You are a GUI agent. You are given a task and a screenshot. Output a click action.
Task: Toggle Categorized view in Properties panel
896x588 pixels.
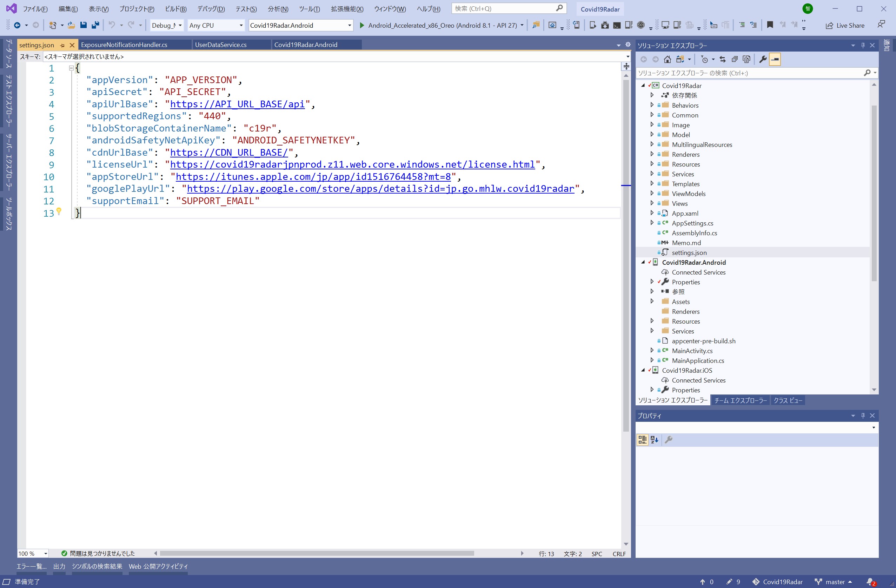[642, 439]
